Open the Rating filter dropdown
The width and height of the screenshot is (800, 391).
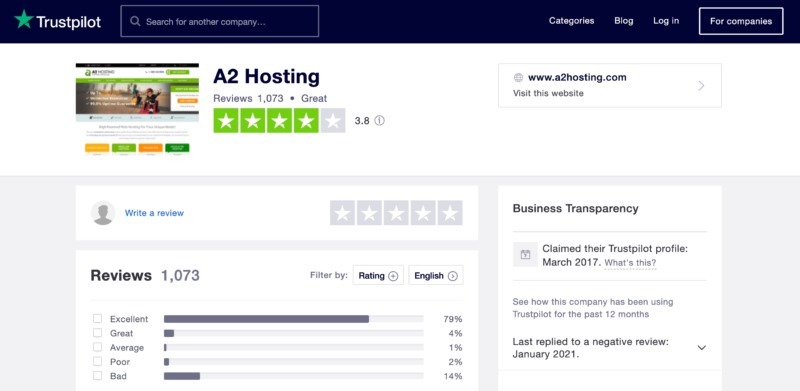(x=378, y=275)
